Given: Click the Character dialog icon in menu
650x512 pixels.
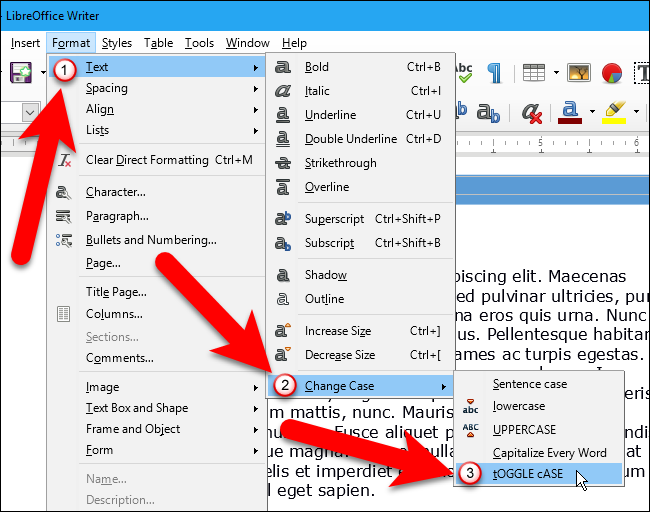Looking at the screenshot, I should click(63, 193).
